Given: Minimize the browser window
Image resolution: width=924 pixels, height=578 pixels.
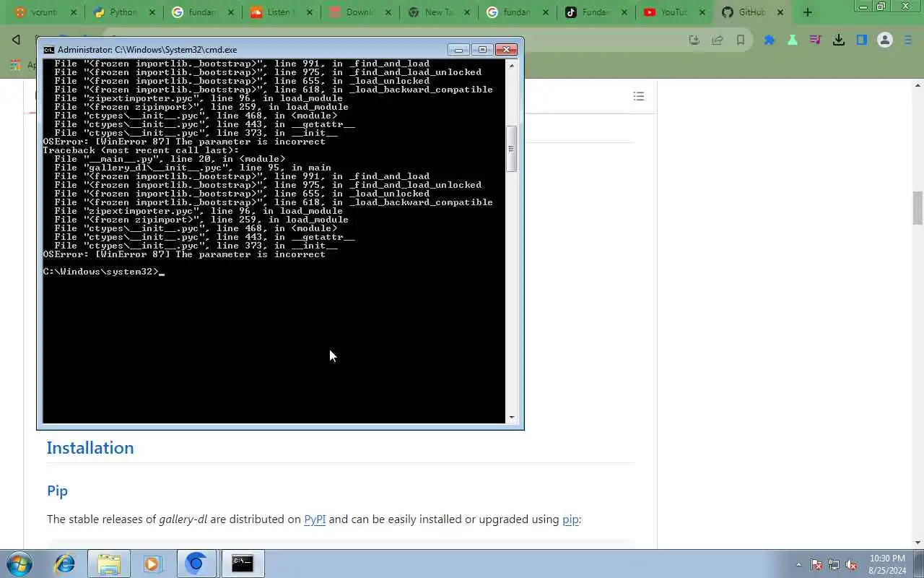Looking at the screenshot, I should 863,7.
